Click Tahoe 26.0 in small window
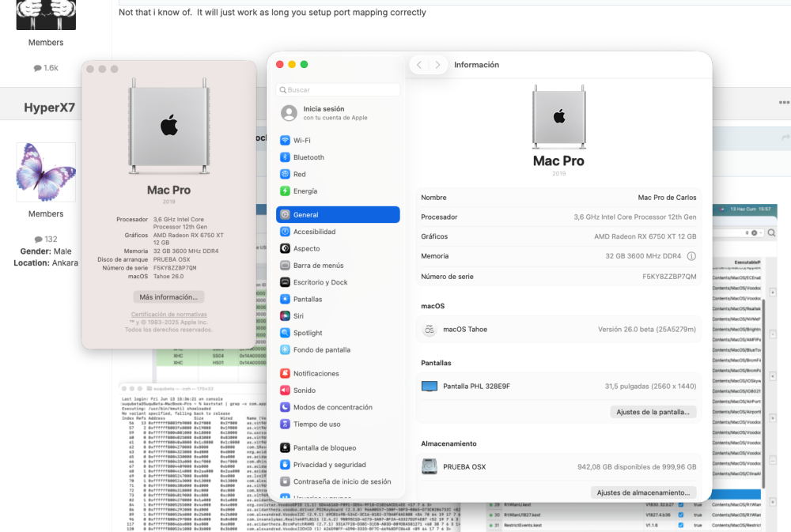791x532 pixels. 168,277
